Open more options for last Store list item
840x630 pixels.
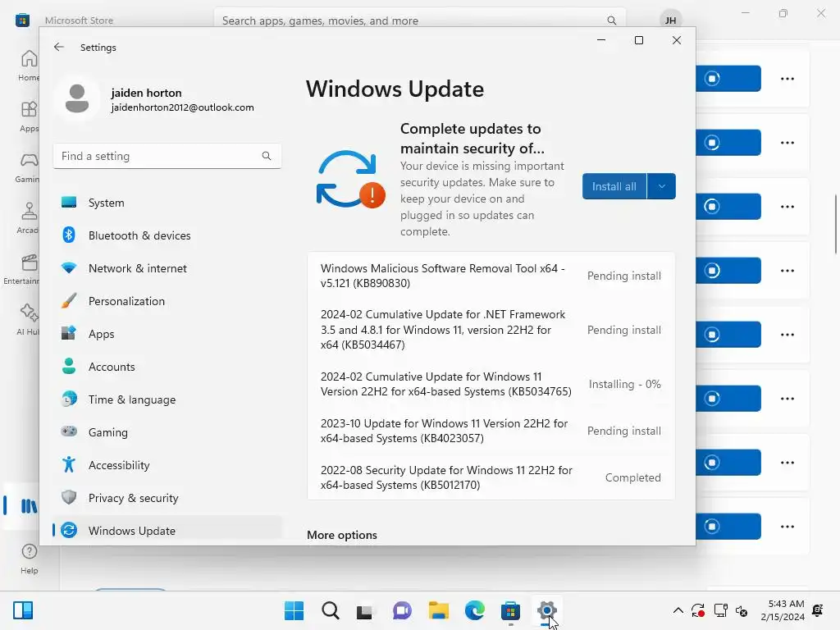[787, 526]
